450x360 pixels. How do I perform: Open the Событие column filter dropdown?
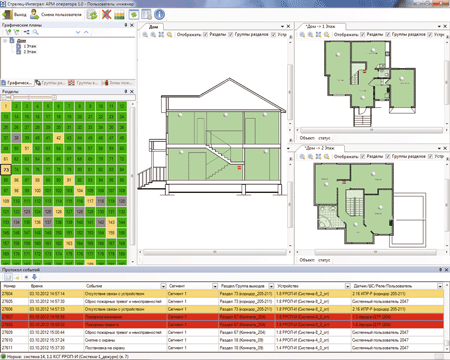163,286
